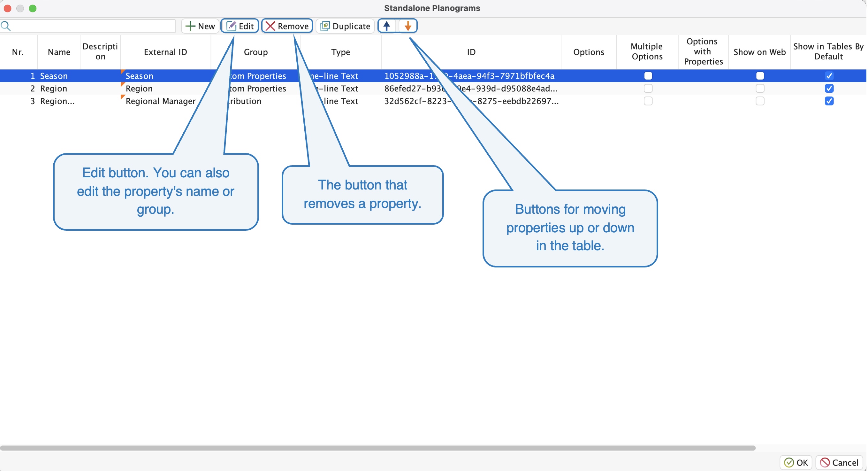Toggle Multiple Options checkbox for Regional Manager row
This screenshot has width=868, height=471.
[648, 101]
